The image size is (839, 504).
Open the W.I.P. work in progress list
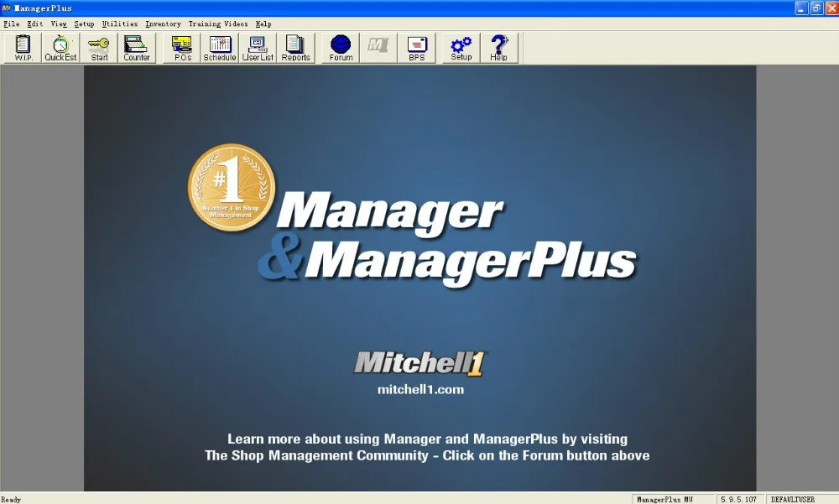23,48
